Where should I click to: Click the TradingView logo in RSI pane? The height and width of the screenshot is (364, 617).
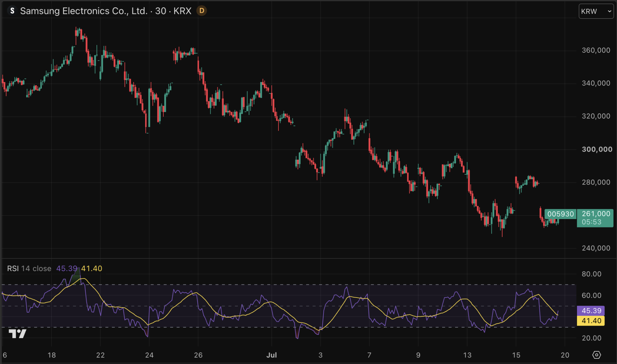click(x=17, y=334)
